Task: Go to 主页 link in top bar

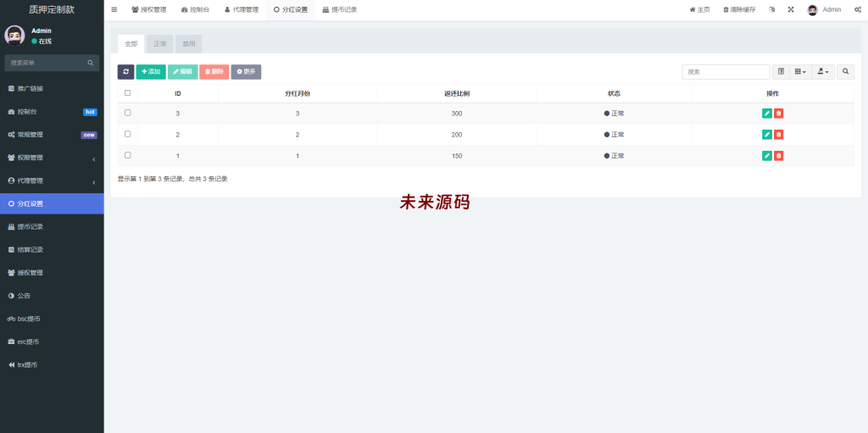Action: pos(699,10)
